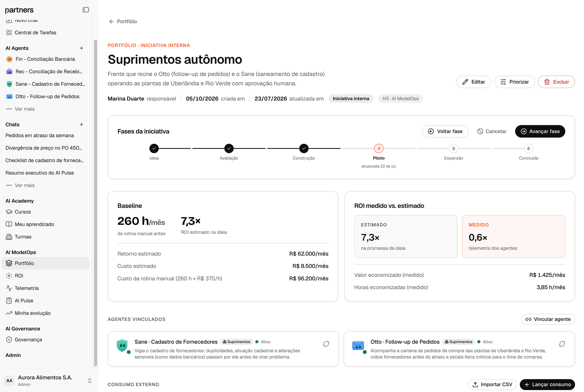The image size is (584, 392).
Task: Click R$ 96.200/mês manual routine cost value
Action: click(x=308, y=278)
